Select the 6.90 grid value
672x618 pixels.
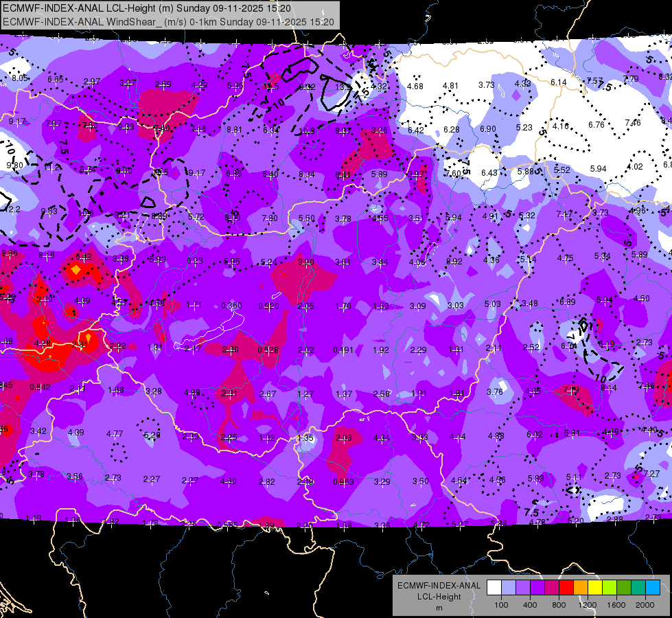coord(488,129)
